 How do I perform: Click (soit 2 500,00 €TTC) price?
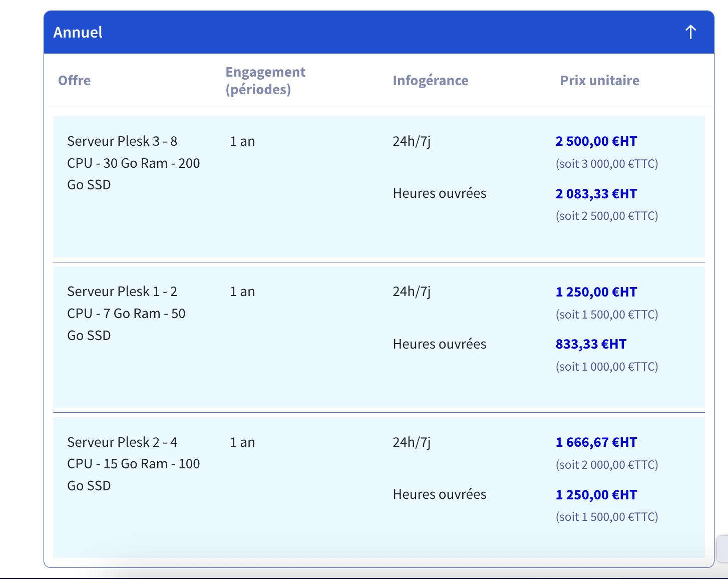(607, 216)
